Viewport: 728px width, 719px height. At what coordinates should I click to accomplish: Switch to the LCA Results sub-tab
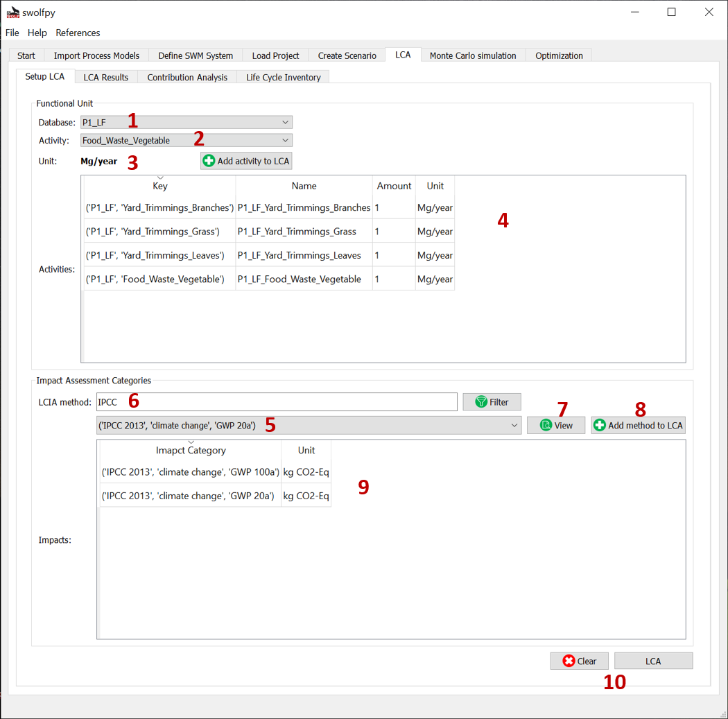coord(106,78)
